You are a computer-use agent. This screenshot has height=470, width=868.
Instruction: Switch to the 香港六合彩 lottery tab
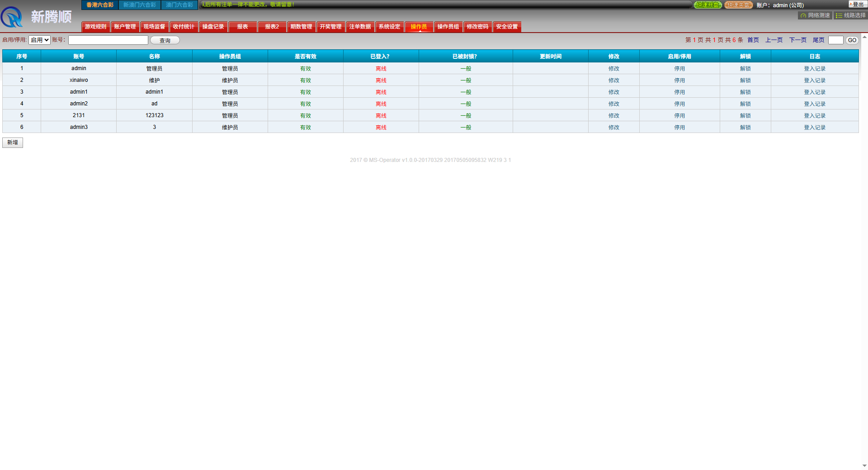point(100,5)
